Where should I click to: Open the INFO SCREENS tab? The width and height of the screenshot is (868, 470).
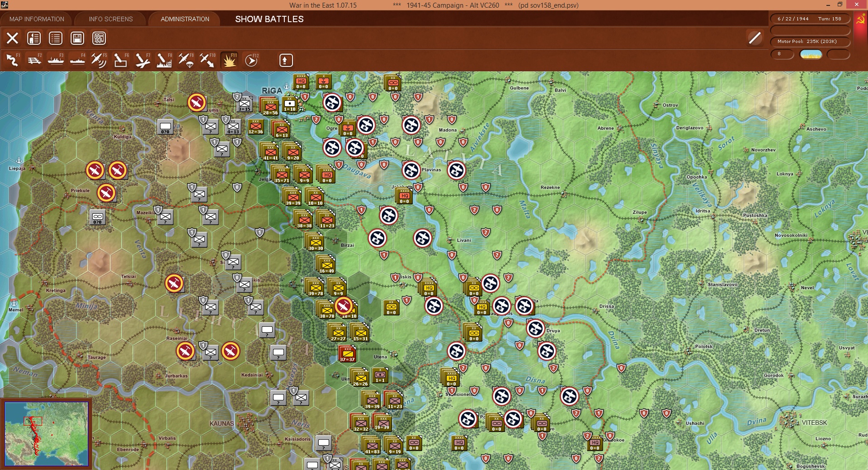tap(111, 19)
